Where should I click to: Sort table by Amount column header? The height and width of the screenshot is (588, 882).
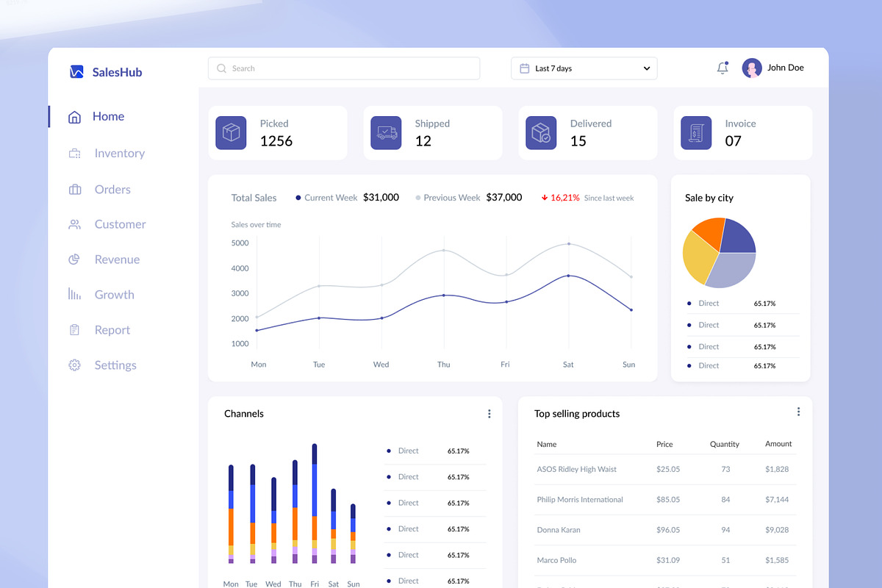(778, 444)
